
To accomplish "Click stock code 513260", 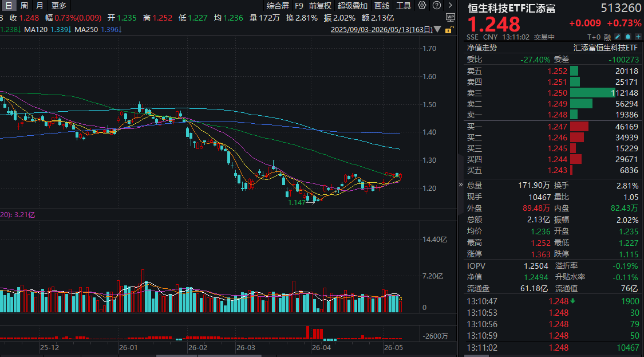I will (621, 8).
